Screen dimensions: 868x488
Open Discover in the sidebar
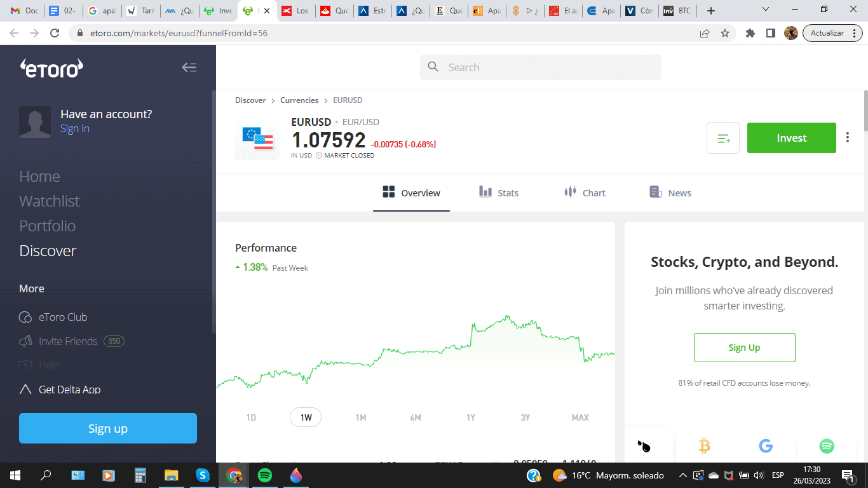[48, 251]
